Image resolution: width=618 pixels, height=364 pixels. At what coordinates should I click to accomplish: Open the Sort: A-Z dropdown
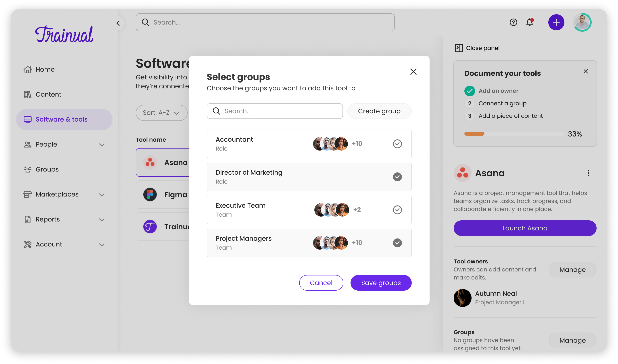(x=161, y=113)
